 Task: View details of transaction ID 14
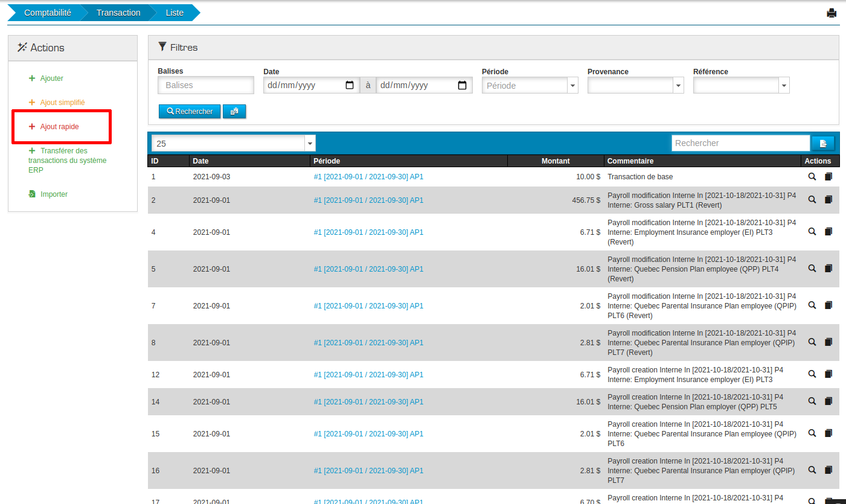[812, 401]
